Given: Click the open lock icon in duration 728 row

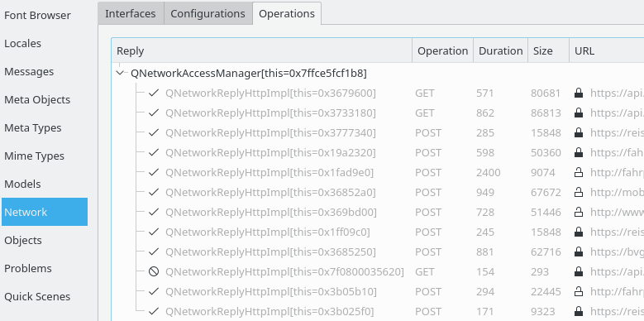Looking at the screenshot, I should point(579,212).
